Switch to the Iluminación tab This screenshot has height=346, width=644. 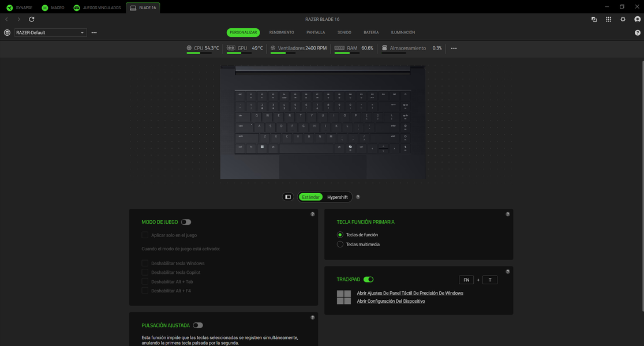coord(403,32)
